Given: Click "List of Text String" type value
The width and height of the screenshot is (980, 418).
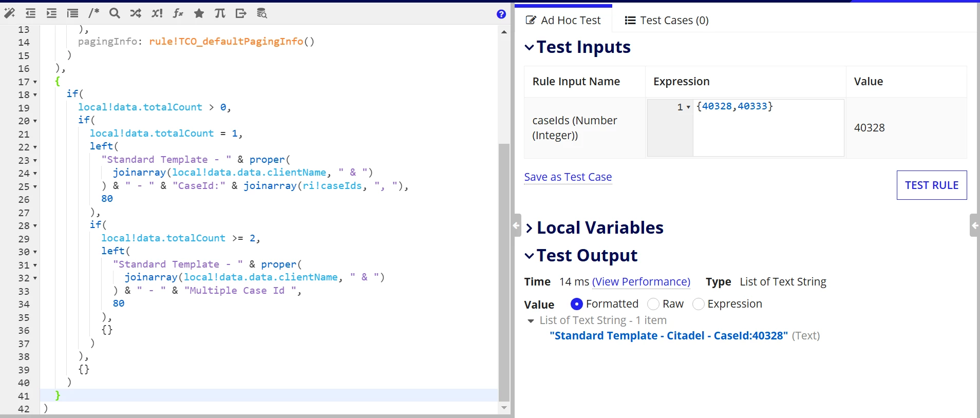Looking at the screenshot, I should [783, 282].
